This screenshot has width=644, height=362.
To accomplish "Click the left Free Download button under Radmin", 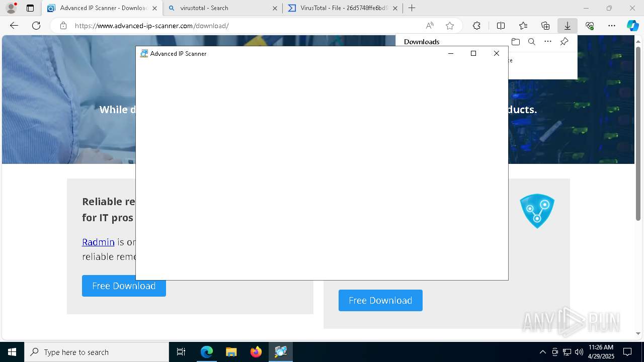I will coord(124,286).
